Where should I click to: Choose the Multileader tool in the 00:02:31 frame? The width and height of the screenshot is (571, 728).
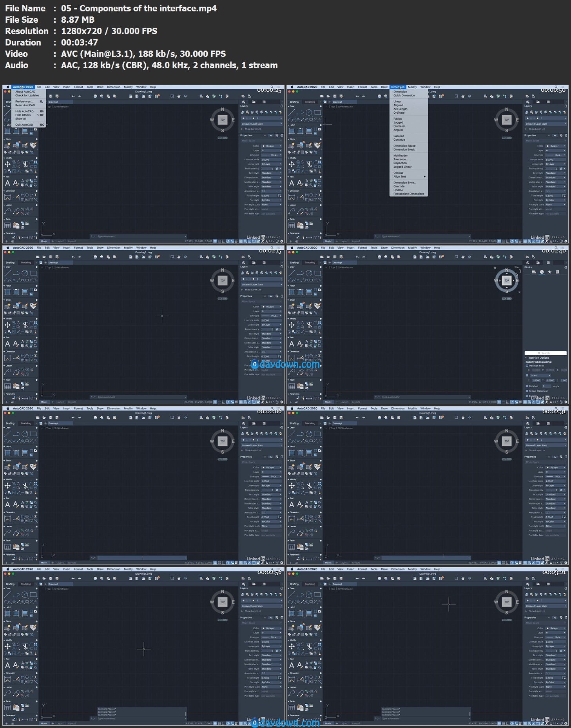pyautogui.click(x=292, y=533)
